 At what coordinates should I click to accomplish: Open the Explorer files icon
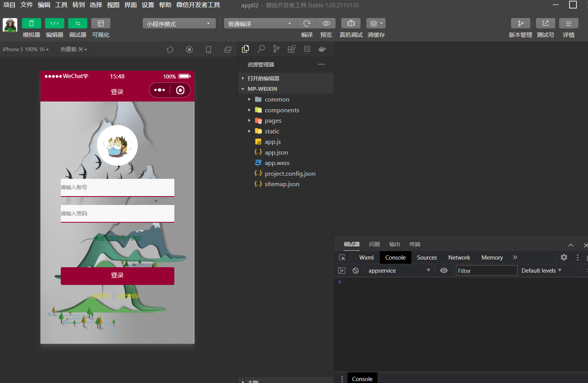(x=246, y=49)
